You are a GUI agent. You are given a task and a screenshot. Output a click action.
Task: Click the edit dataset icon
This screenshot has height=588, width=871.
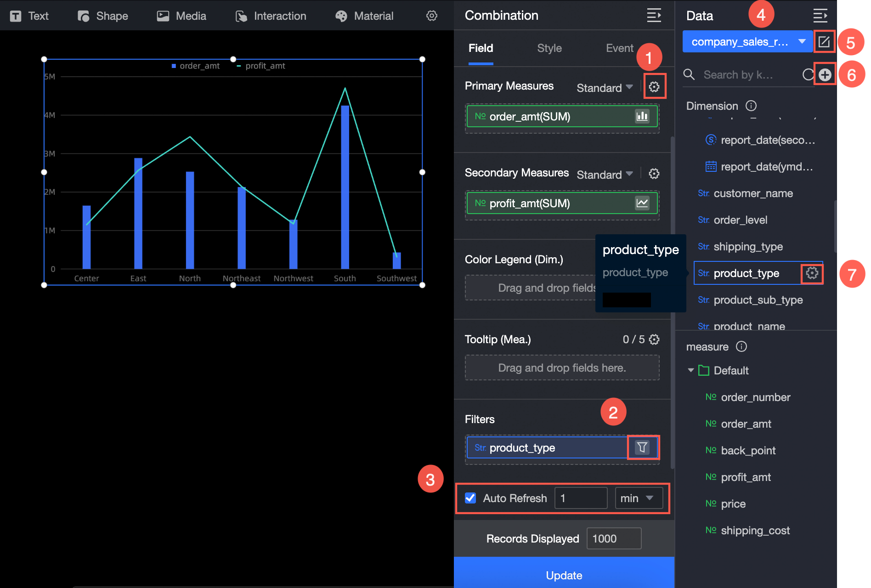[824, 42]
